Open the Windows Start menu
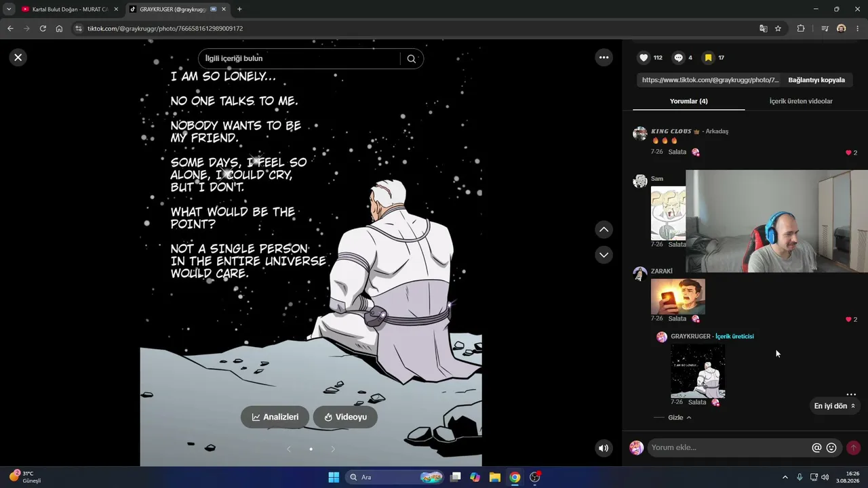This screenshot has height=488, width=868. tap(334, 477)
